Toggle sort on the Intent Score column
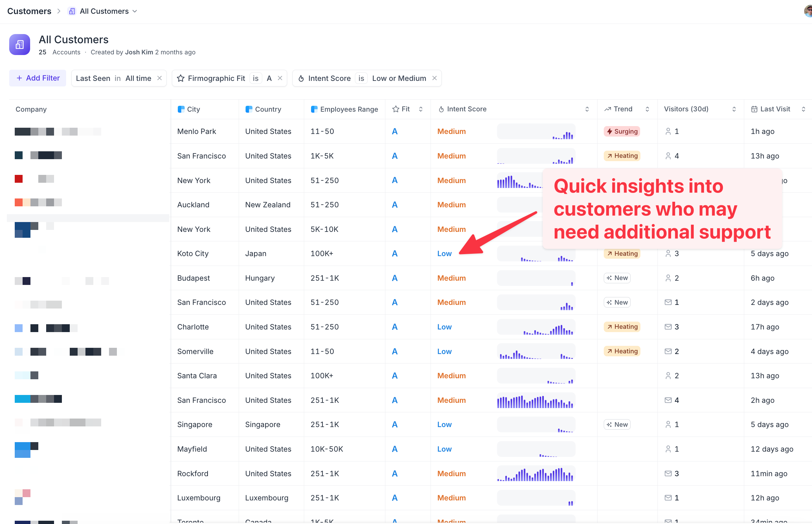812x524 pixels. pyautogui.click(x=587, y=109)
